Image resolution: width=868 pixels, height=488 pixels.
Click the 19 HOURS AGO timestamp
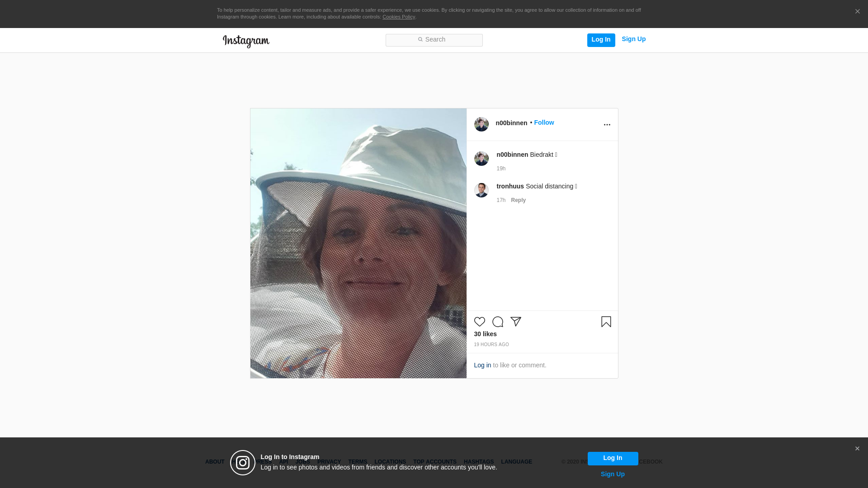(x=491, y=345)
